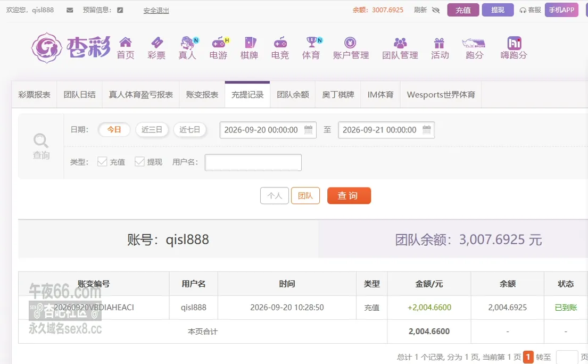This screenshot has height=364, width=588.
Task: Toggle the 充值 type checkbox
Action: [x=102, y=162]
